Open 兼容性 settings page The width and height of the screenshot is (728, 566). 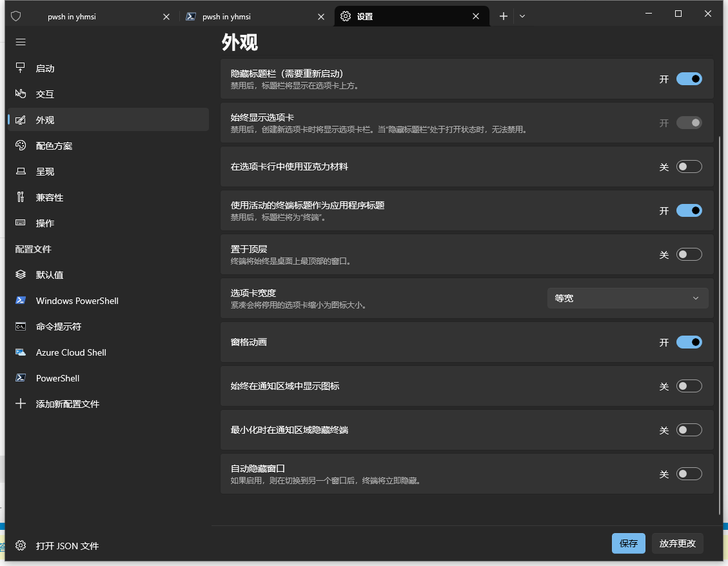coord(108,197)
